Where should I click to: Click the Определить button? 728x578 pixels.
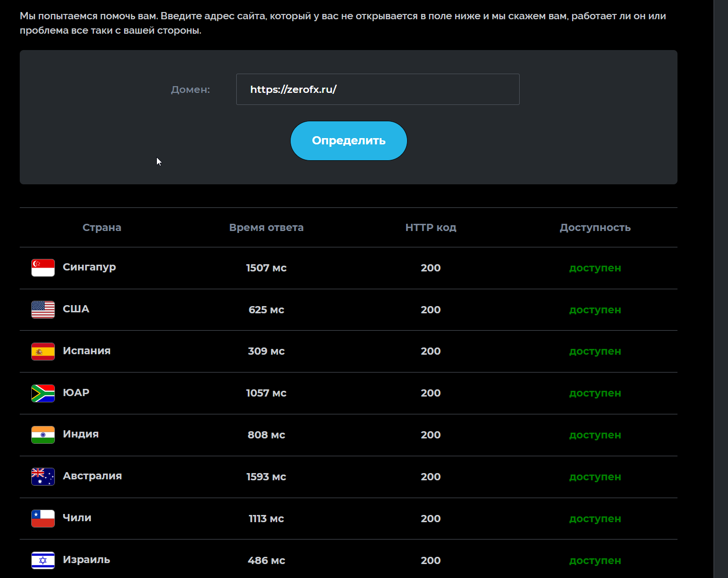349,141
